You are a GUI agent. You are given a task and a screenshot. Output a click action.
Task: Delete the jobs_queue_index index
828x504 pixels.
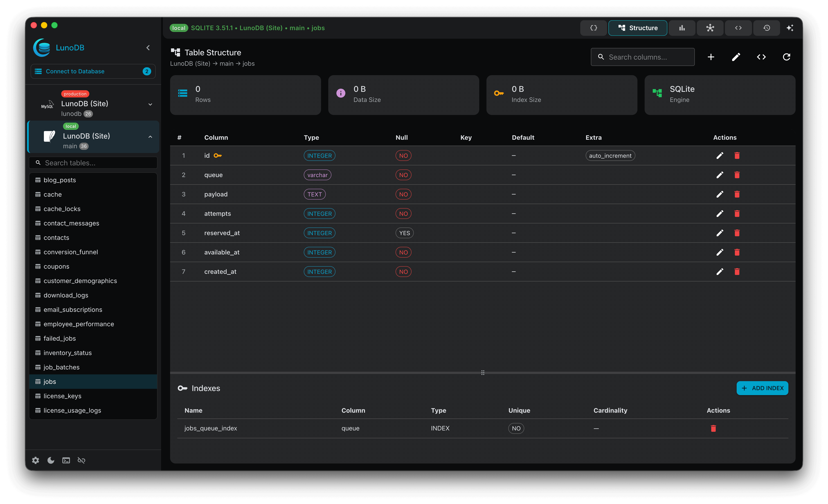point(714,428)
